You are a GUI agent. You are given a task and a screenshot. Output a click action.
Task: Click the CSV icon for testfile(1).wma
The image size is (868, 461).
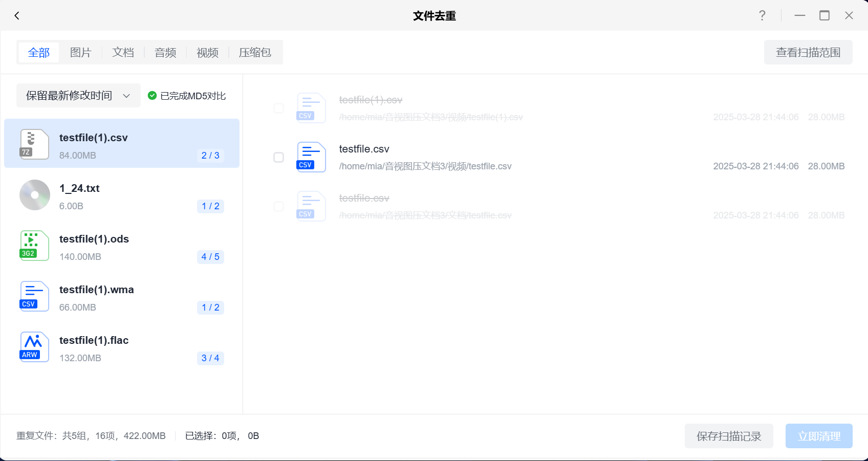34,296
